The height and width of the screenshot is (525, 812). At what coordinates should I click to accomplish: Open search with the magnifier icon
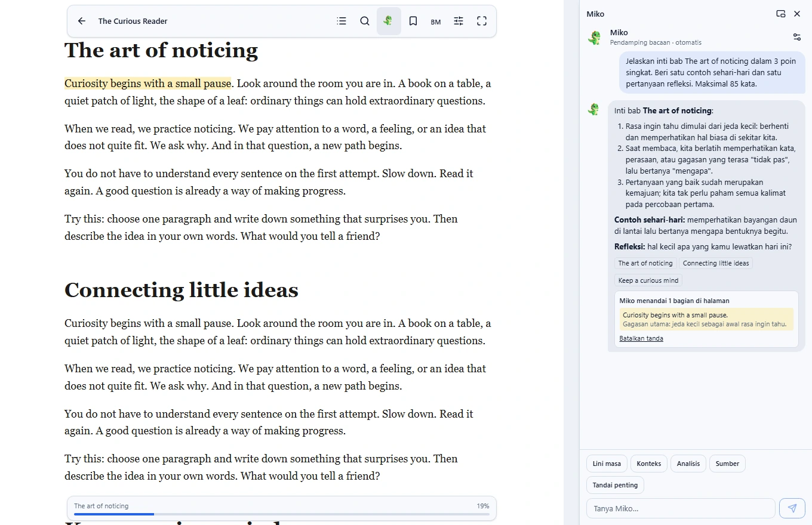coord(365,21)
